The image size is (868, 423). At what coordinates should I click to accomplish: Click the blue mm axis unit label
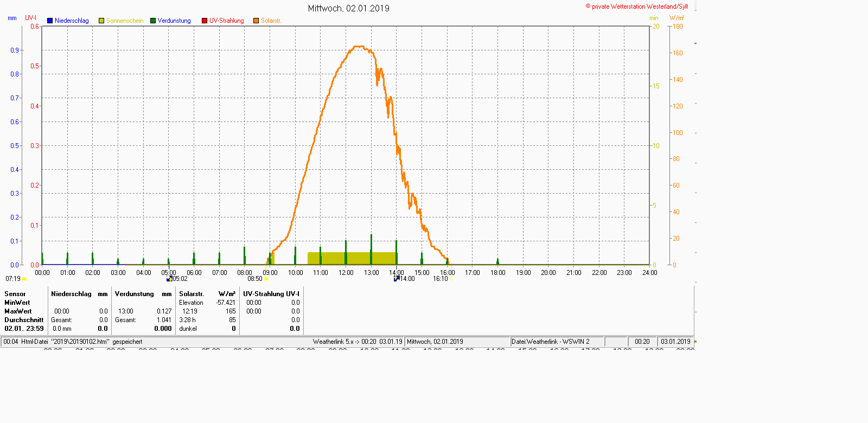12,18
